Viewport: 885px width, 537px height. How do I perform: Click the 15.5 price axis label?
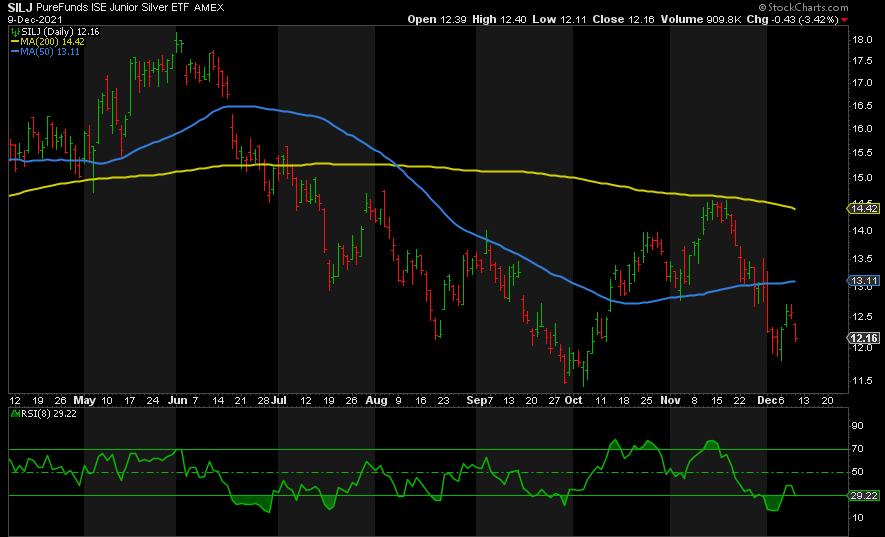pos(862,153)
